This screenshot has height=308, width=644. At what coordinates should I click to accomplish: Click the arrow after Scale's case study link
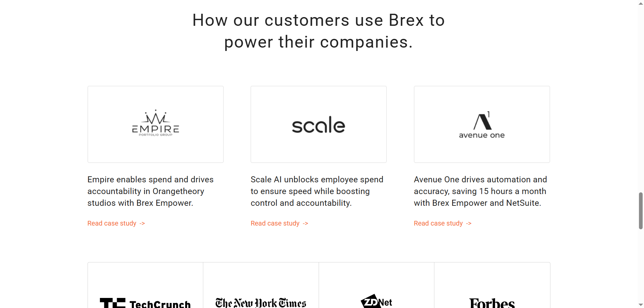pyautogui.click(x=305, y=224)
